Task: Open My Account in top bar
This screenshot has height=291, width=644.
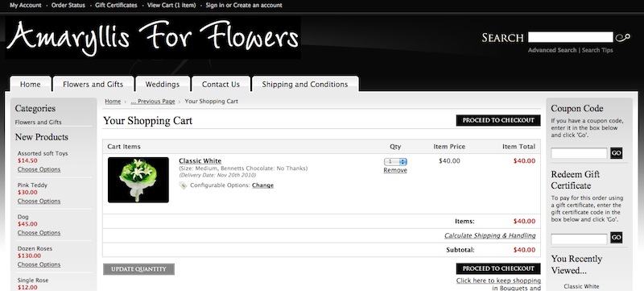Action: (26, 6)
